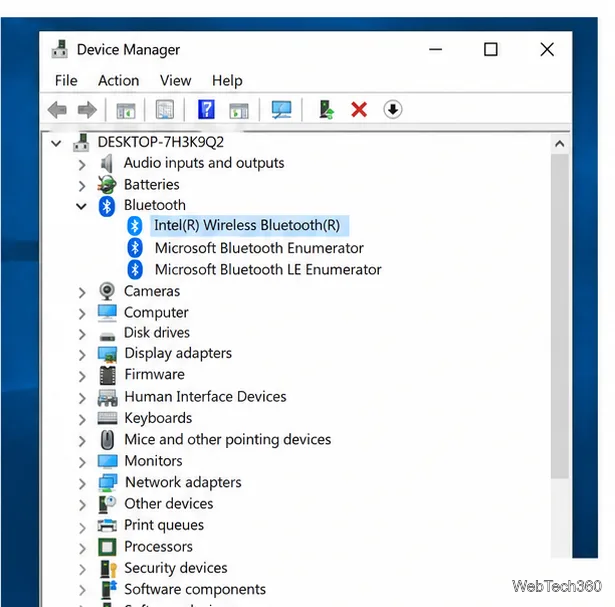Click the Batteries icon

point(107,184)
